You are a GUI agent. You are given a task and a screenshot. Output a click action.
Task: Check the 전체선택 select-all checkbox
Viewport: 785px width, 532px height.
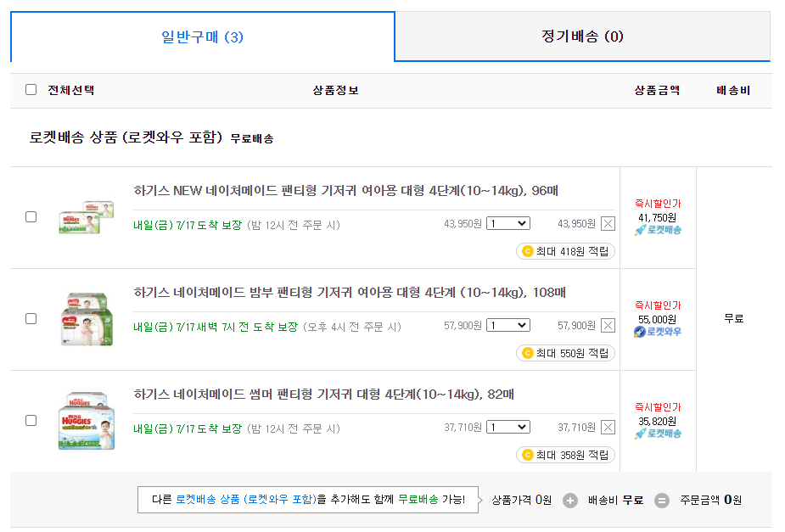pyautogui.click(x=31, y=90)
